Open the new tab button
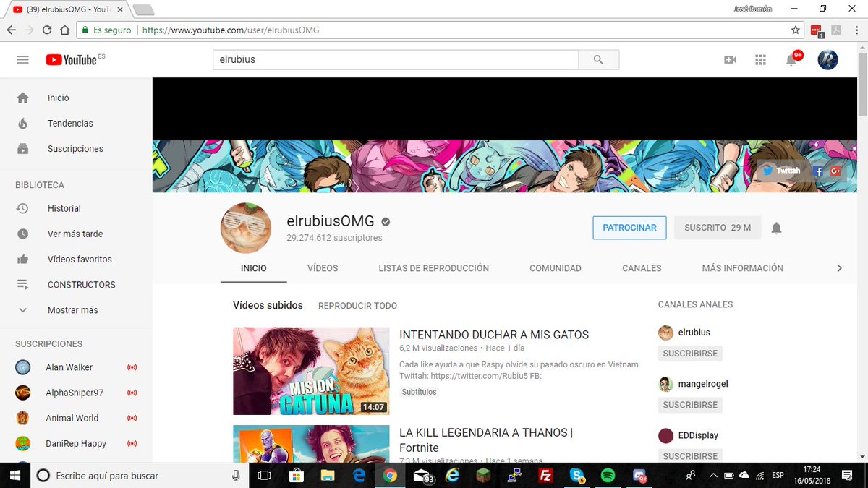 point(143,9)
